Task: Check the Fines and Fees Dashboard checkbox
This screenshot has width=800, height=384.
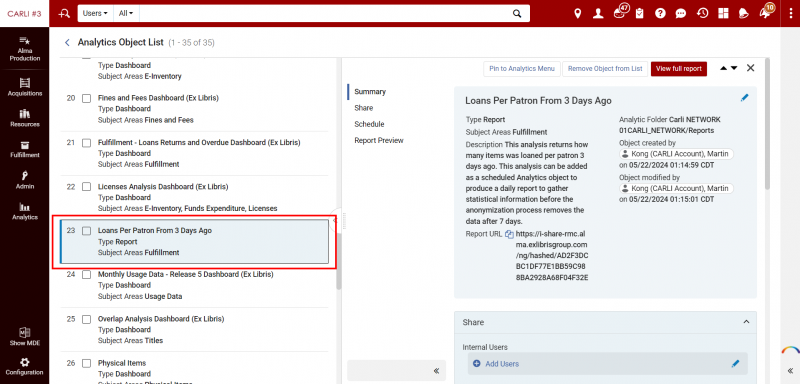Action: click(x=87, y=98)
